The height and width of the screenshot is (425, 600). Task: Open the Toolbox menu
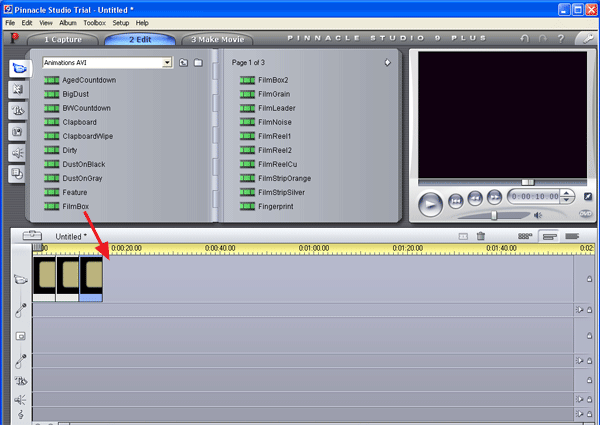[x=95, y=23]
